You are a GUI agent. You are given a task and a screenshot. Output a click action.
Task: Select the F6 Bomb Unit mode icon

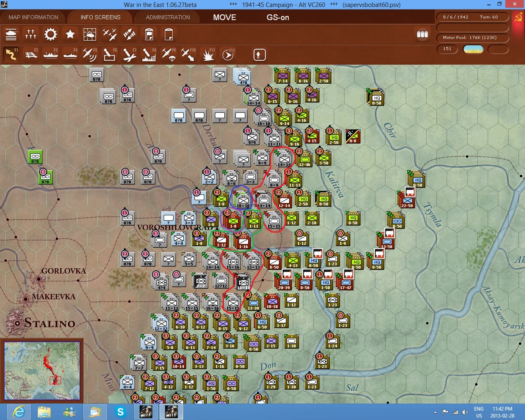(x=110, y=55)
